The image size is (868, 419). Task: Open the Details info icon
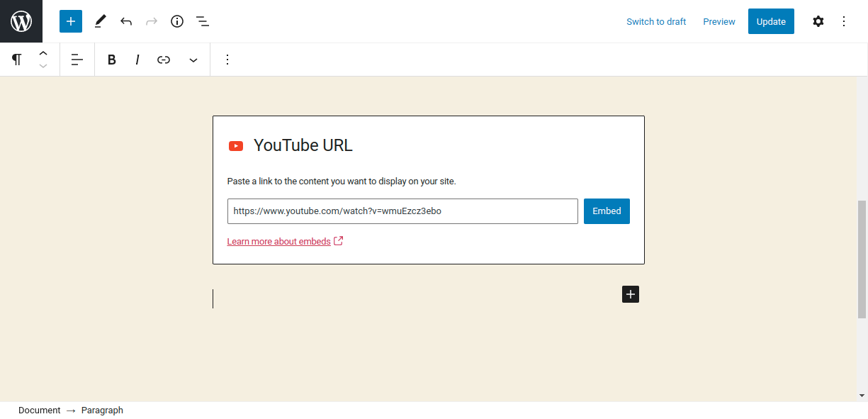(177, 21)
